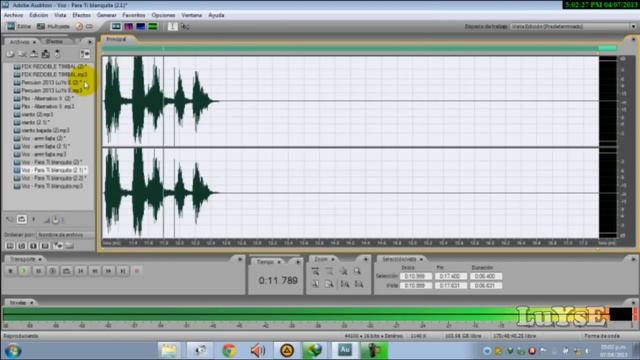Image resolution: width=640 pixels, height=360 pixels.
Task: Toggle loop preview button in files panel
Action: (22, 220)
